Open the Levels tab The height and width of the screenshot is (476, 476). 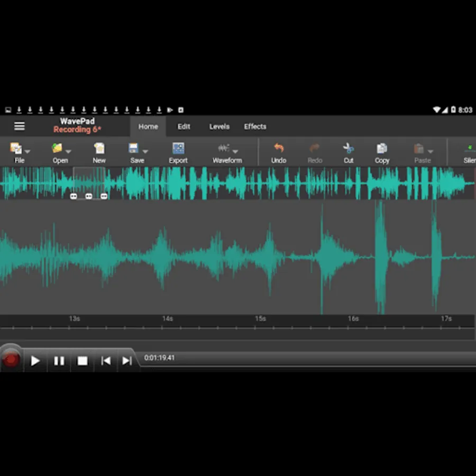(x=219, y=126)
